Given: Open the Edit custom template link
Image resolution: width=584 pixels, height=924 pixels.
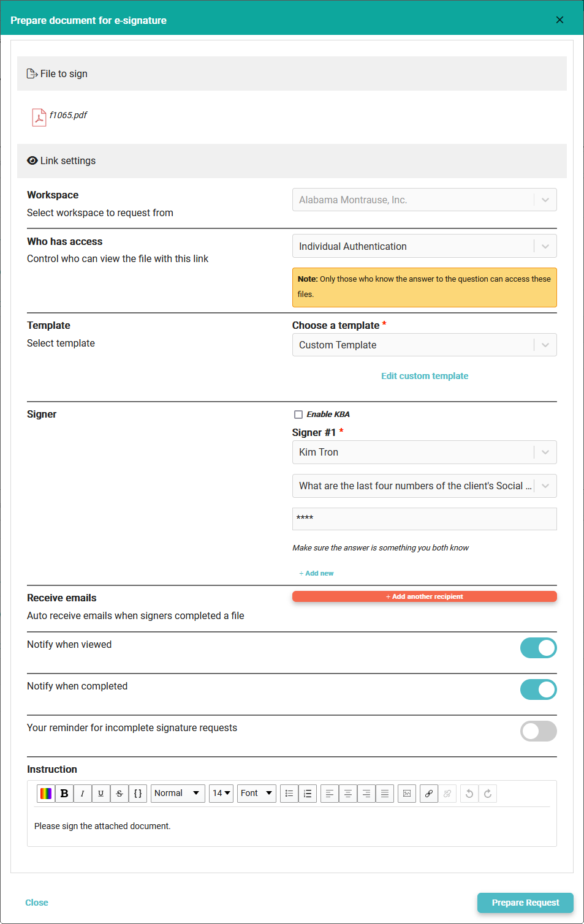Looking at the screenshot, I should coord(425,376).
